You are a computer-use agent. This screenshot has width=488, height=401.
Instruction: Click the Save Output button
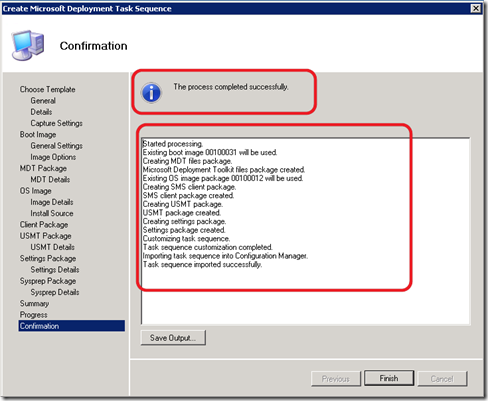(x=173, y=338)
